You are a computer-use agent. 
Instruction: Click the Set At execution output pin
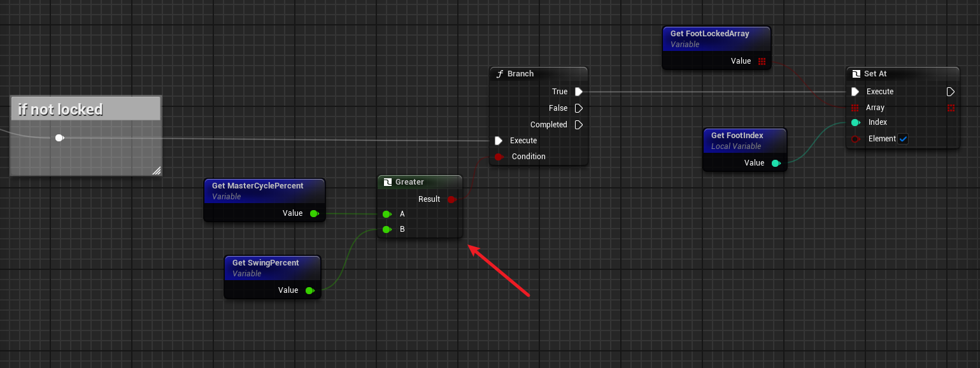(x=951, y=92)
